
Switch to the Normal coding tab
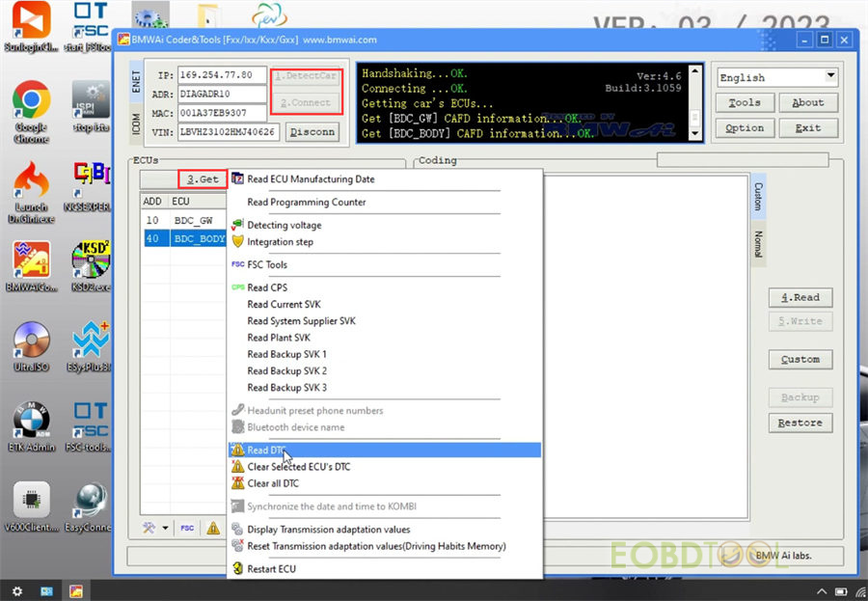click(758, 244)
